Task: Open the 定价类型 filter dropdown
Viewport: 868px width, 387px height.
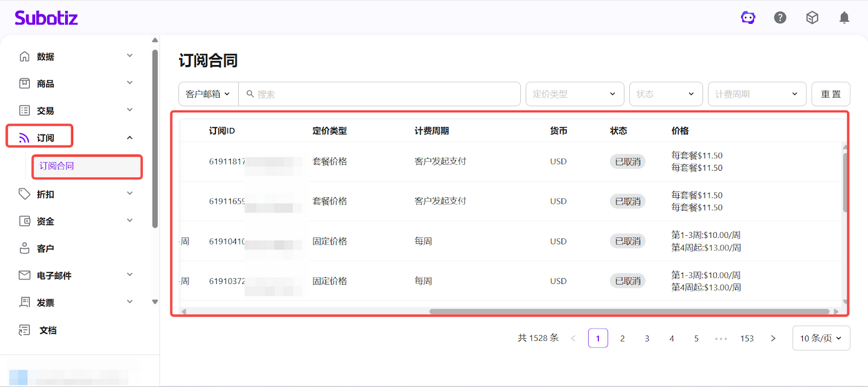Action: (575, 94)
